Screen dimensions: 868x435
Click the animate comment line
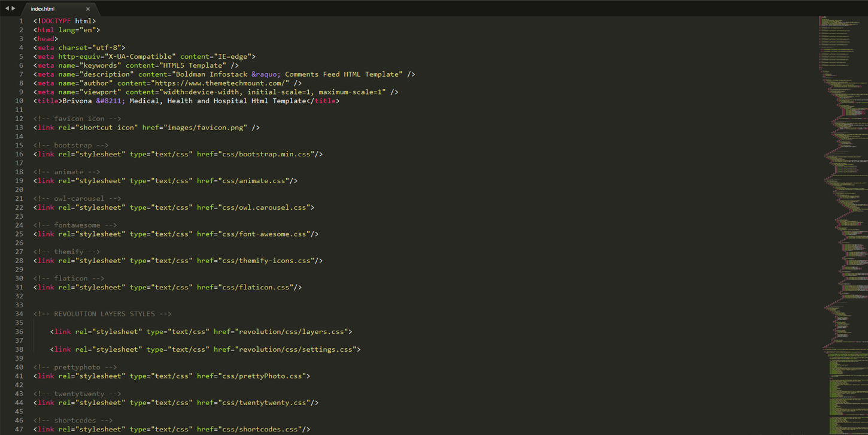[67, 172]
